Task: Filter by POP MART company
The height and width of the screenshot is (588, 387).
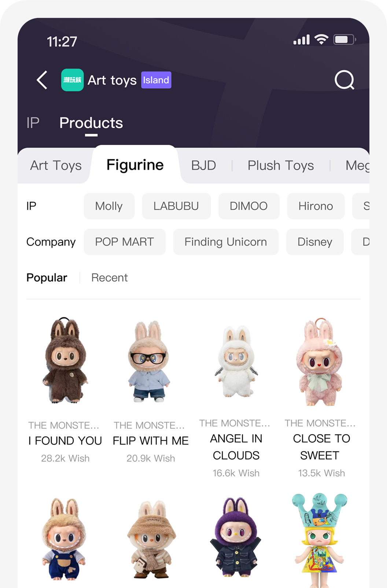Action: (125, 242)
